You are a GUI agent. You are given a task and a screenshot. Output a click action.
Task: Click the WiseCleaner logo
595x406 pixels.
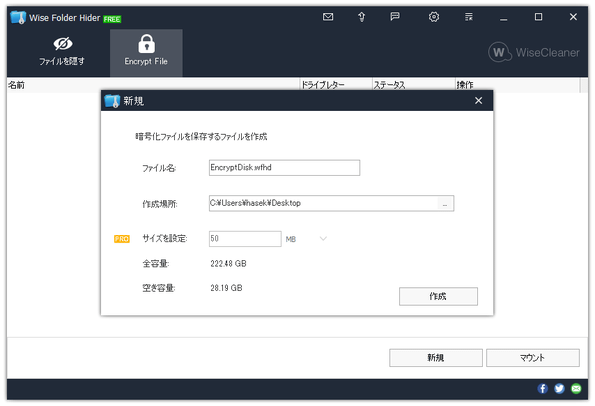(534, 52)
